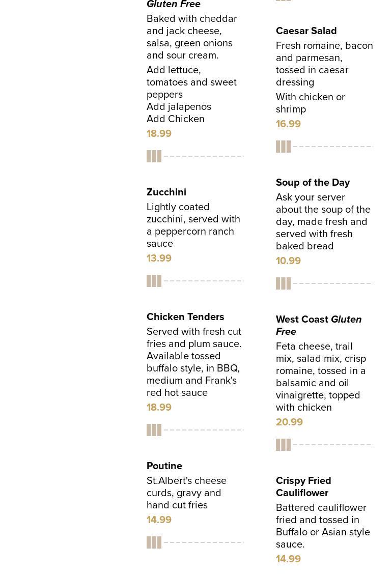Click the "With chicken or shrimp" option text
392x574 pixels.
(310, 103)
